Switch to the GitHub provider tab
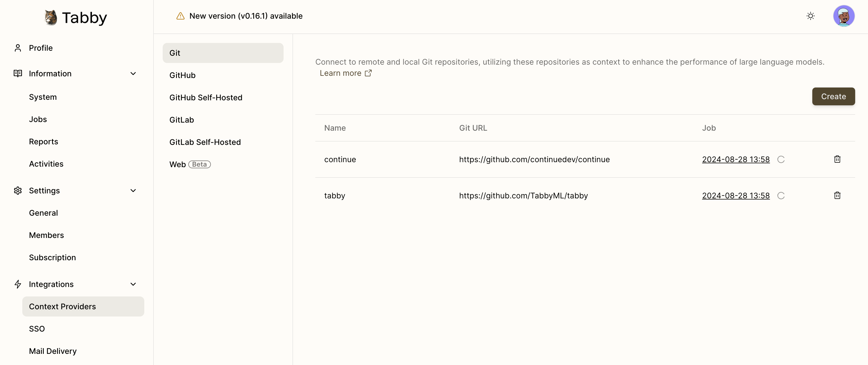 pos(182,75)
